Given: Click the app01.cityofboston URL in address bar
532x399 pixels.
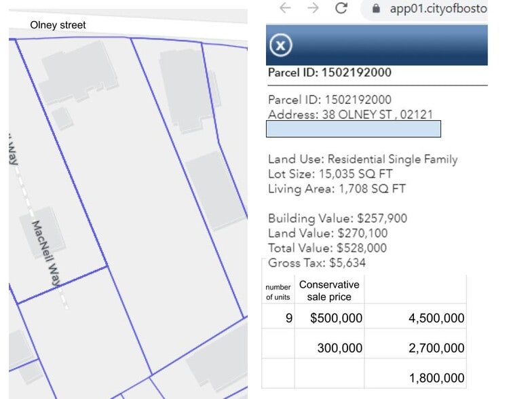Looking at the screenshot, I should tap(438, 9).
